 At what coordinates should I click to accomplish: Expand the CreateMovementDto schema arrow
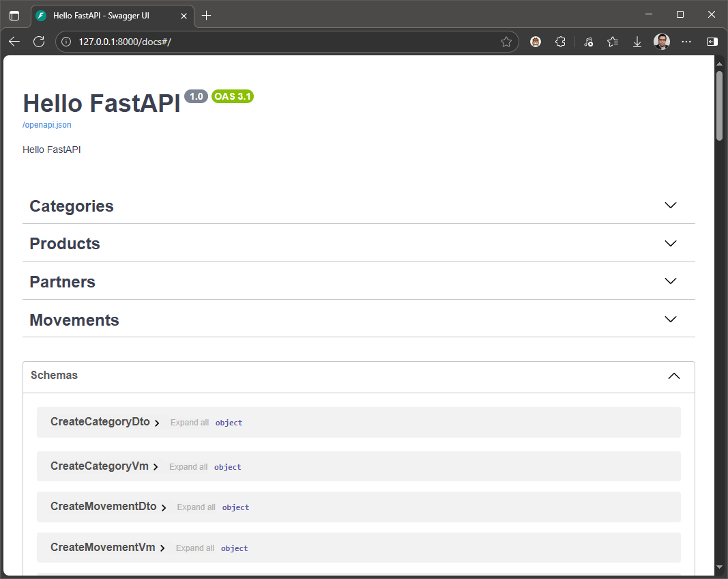(x=164, y=508)
